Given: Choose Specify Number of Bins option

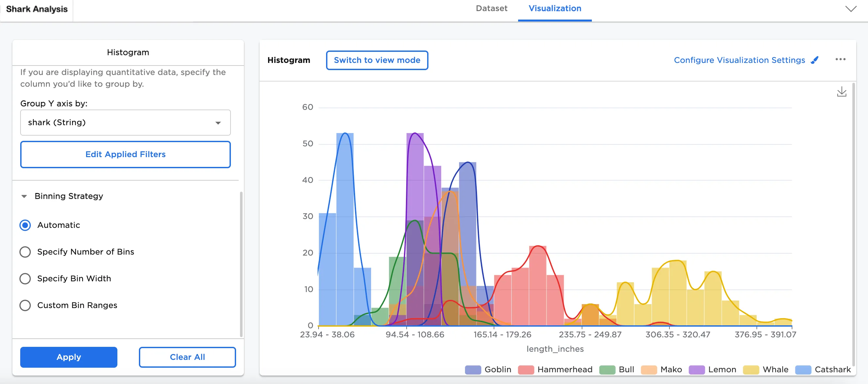Looking at the screenshot, I should click(x=25, y=252).
